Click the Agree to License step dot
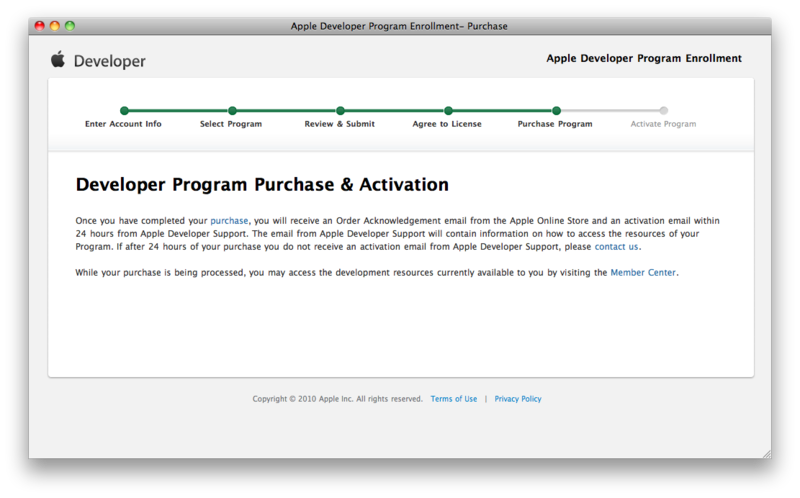Image resolution: width=800 pixels, height=498 pixels. tap(448, 110)
